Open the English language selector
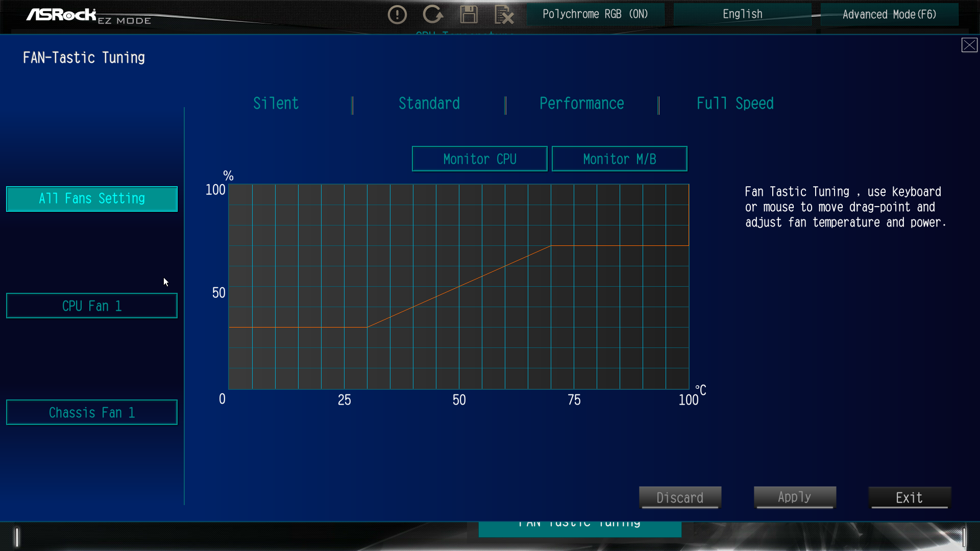The height and width of the screenshot is (551, 980). pos(742,14)
